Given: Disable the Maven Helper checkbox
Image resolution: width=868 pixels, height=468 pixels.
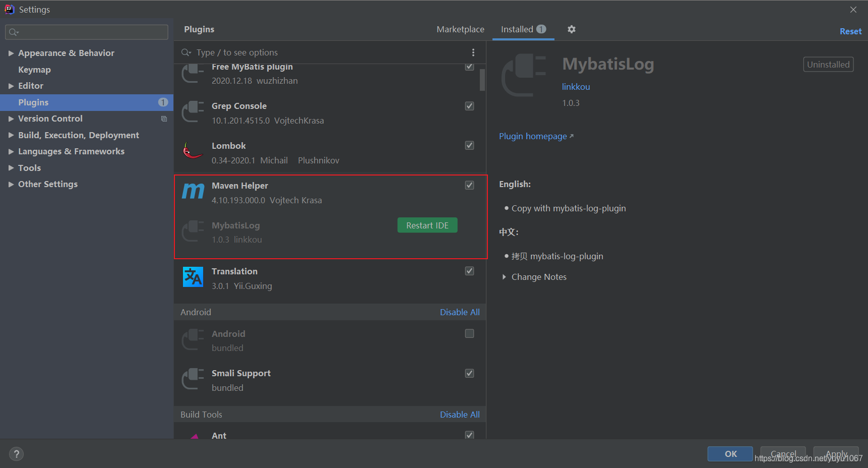Looking at the screenshot, I should click(469, 185).
